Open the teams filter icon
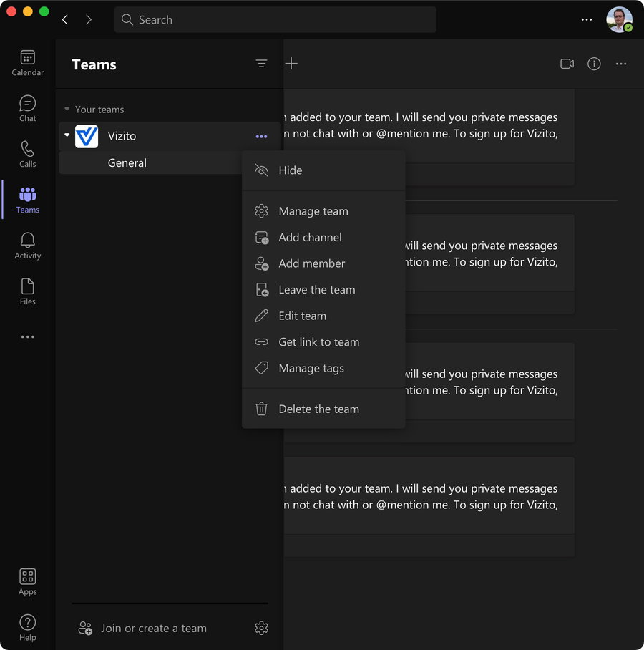The height and width of the screenshot is (650, 644). 261,64
